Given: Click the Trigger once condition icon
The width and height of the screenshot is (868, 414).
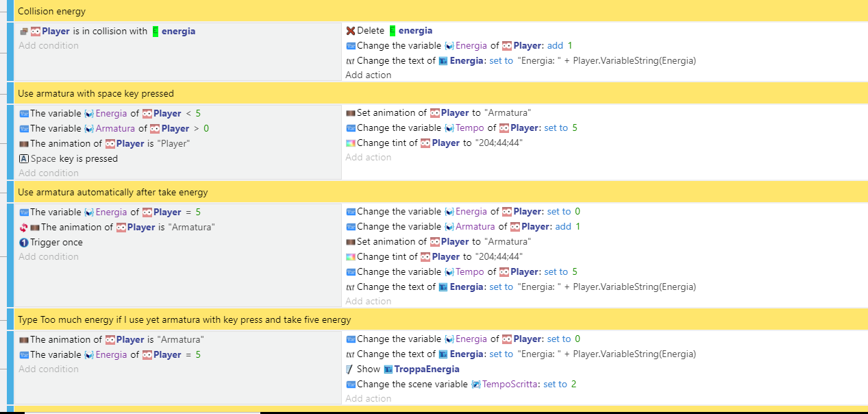Looking at the screenshot, I should tap(24, 243).
